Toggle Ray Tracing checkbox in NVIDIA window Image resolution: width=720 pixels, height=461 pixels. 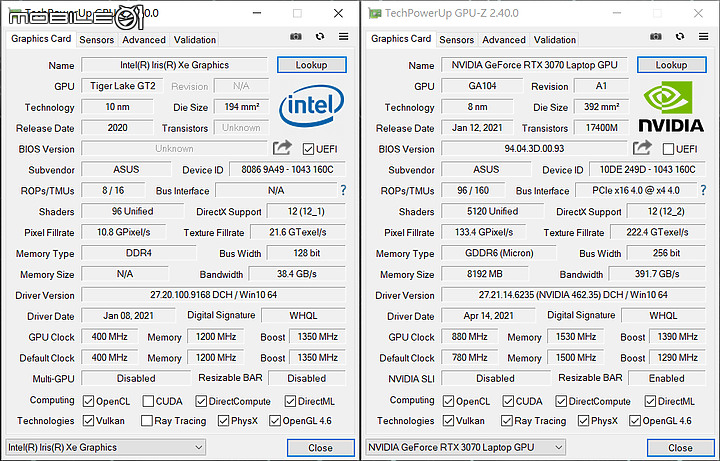tap(506, 421)
